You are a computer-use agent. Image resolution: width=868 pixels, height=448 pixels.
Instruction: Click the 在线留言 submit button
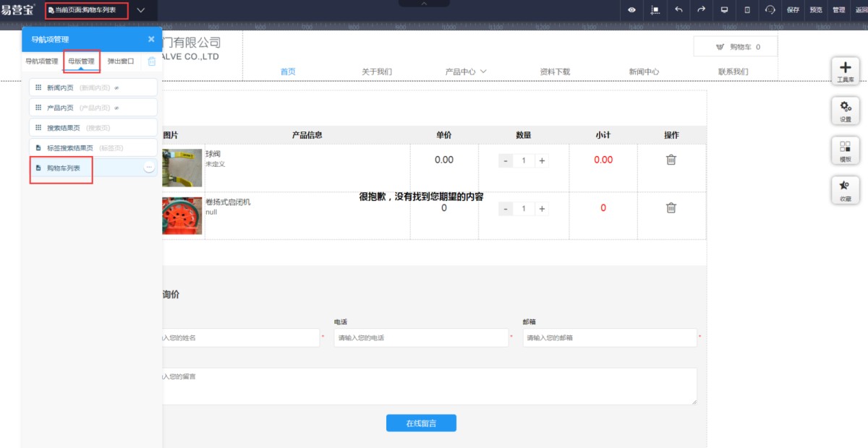[421, 423]
